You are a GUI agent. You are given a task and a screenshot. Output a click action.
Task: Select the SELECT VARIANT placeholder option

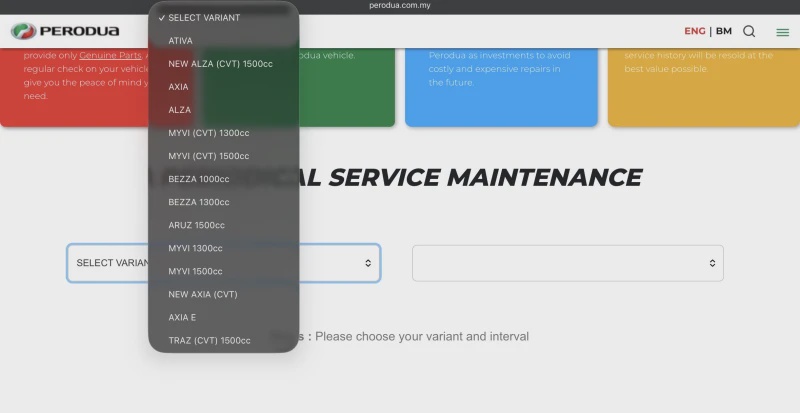pyautogui.click(x=223, y=18)
